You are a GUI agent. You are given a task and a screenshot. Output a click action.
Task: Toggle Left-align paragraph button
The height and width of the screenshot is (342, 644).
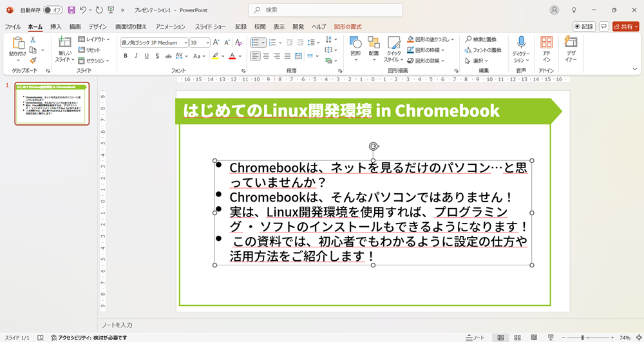pyautogui.click(x=256, y=56)
